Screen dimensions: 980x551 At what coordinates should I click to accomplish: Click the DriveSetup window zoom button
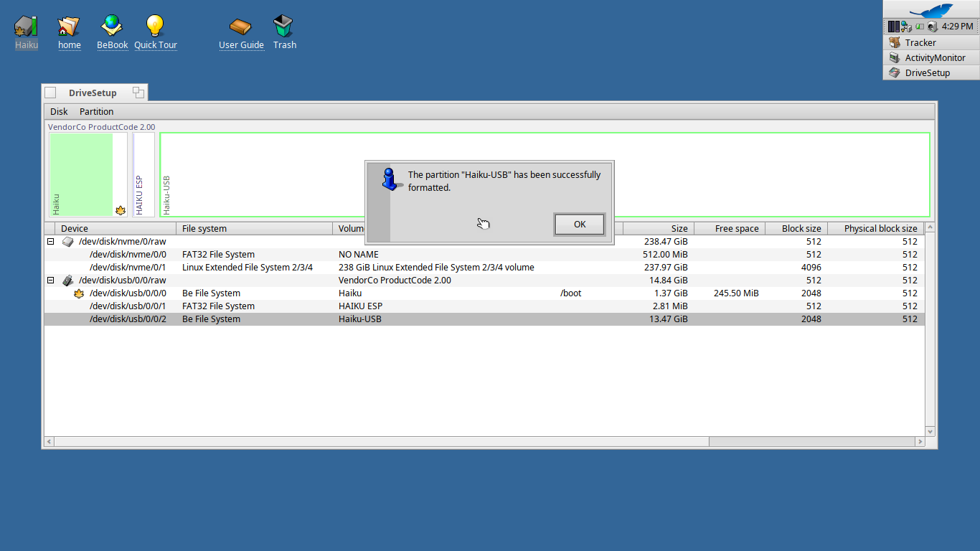coord(138,93)
